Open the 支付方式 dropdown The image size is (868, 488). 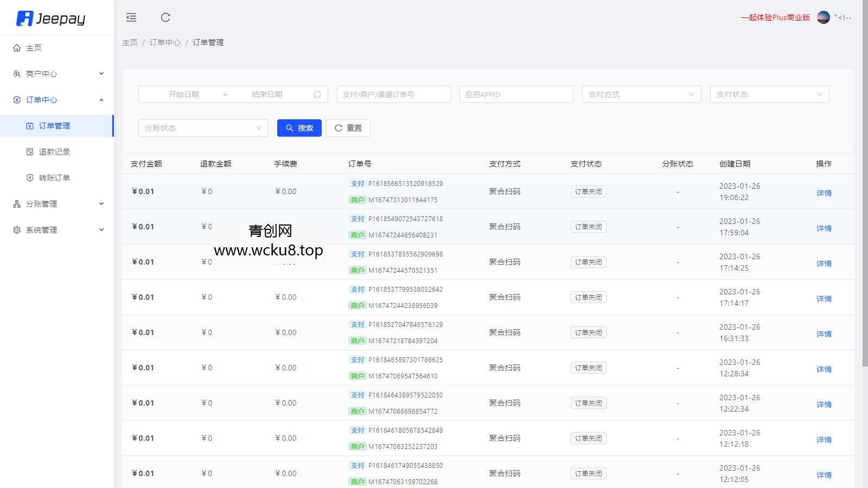642,94
